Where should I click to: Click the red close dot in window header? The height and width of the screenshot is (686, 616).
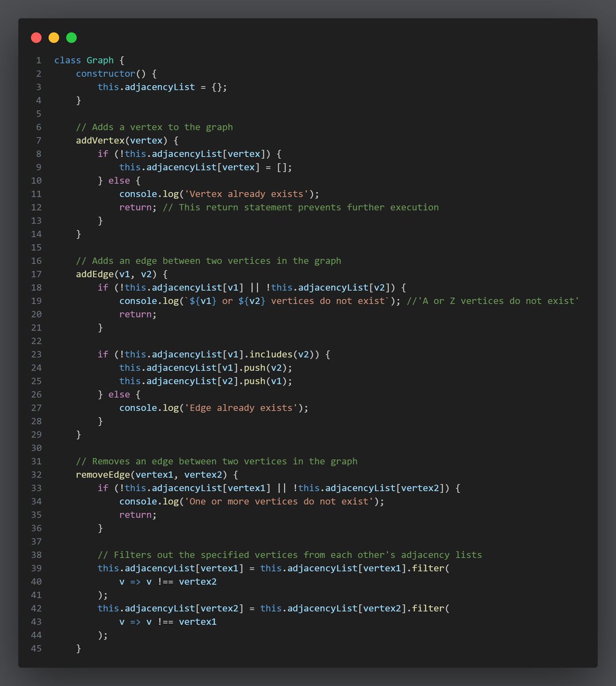36,38
